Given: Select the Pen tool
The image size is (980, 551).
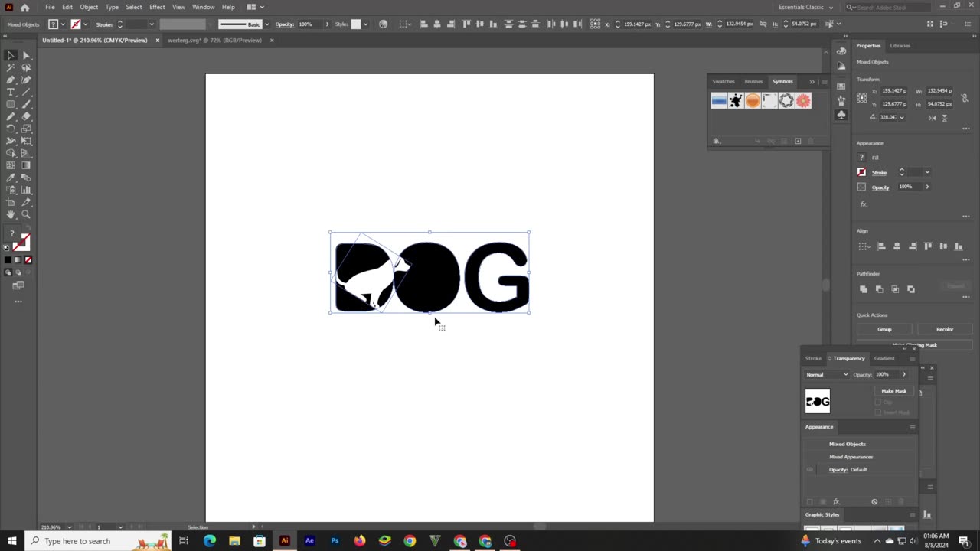Looking at the screenshot, I should tap(11, 80).
